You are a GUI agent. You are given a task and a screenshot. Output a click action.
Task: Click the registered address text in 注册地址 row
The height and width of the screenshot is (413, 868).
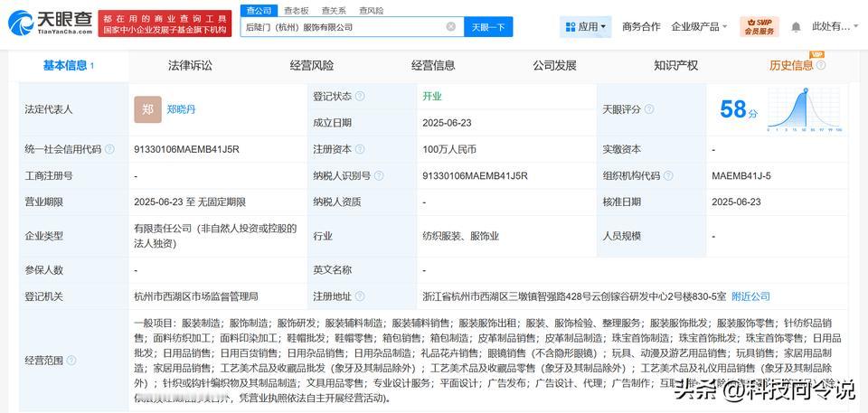point(574,296)
